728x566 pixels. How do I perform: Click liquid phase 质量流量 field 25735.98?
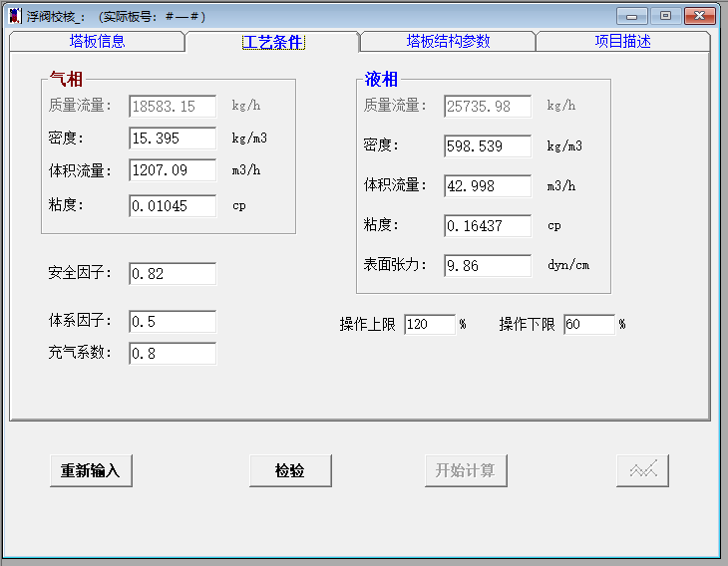[x=488, y=107]
